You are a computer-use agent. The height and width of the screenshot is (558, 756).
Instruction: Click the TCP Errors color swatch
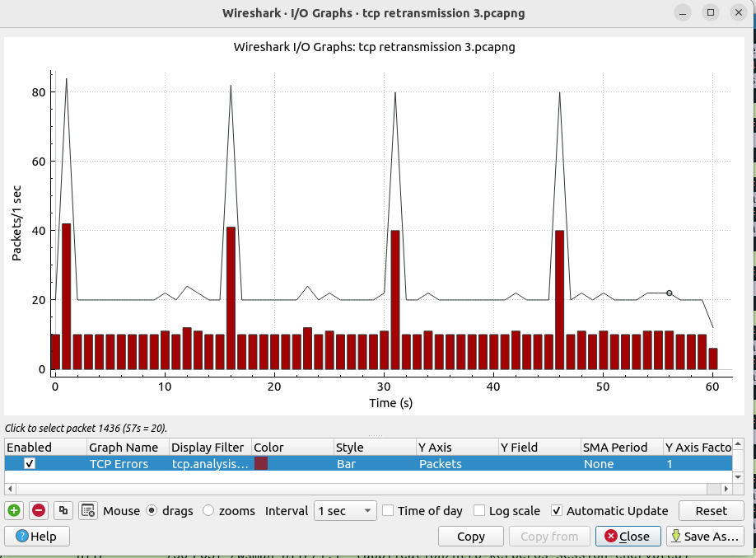261,463
